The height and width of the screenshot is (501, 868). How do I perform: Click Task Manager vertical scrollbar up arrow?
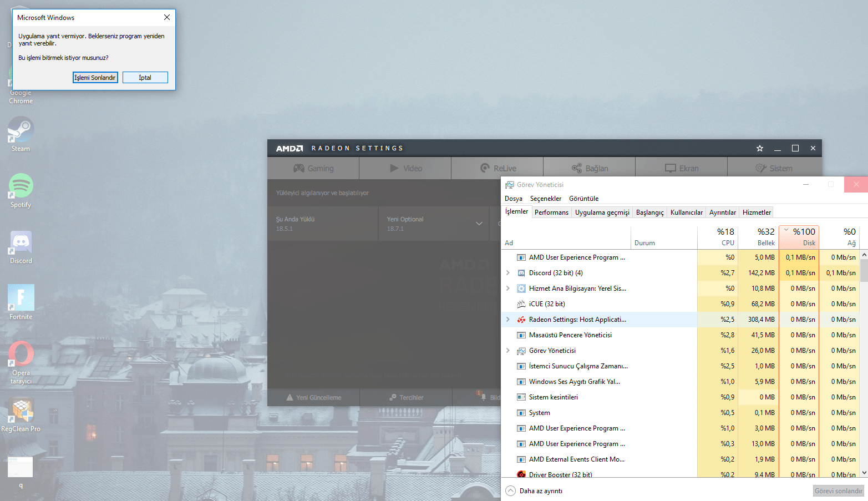tap(864, 255)
